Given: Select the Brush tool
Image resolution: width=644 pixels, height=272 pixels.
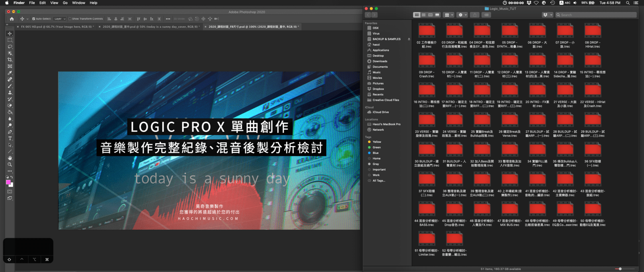Looking at the screenshot, I should coord(10,86).
